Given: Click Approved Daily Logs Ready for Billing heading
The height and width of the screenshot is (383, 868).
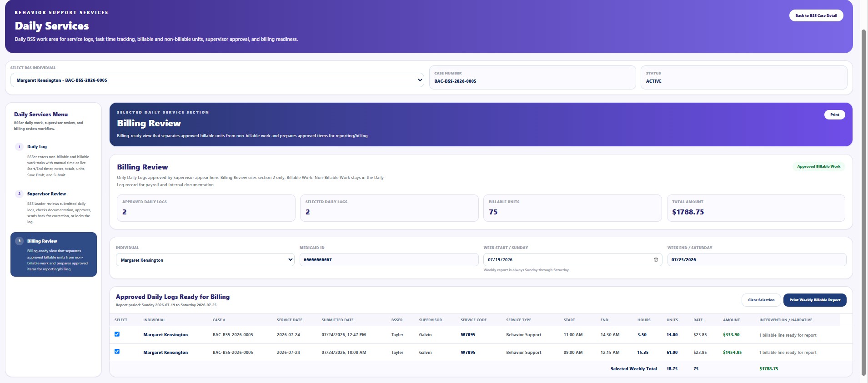Looking at the screenshot, I should click(173, 297).
